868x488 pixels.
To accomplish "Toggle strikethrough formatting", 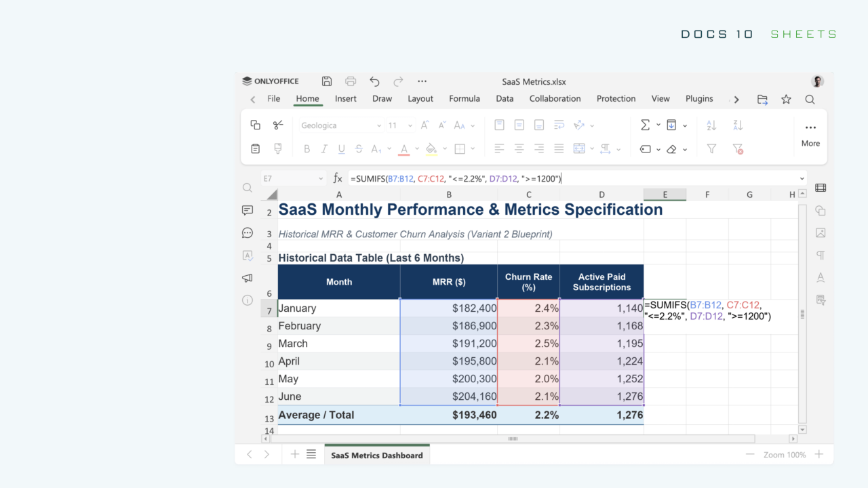I will tap(359, 149).
